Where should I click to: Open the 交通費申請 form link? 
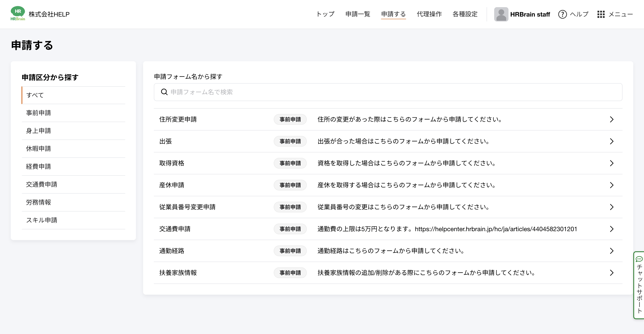coord(175,229)
